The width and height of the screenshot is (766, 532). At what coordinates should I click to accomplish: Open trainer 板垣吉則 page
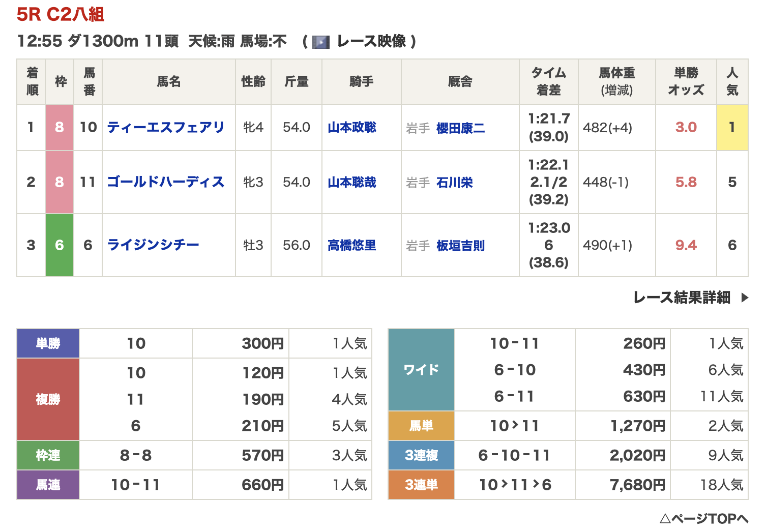(x=460, y=246)
